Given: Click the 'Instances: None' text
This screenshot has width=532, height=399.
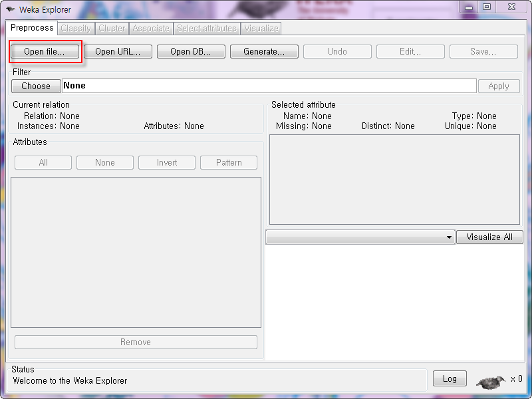Looking at the screenshot, I should (x=48, y=126).
